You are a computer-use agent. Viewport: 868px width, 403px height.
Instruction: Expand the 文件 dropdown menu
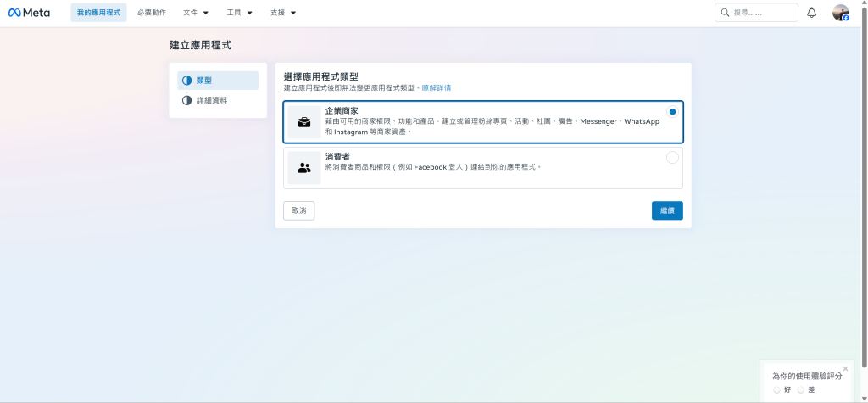[x=196, y=13]
